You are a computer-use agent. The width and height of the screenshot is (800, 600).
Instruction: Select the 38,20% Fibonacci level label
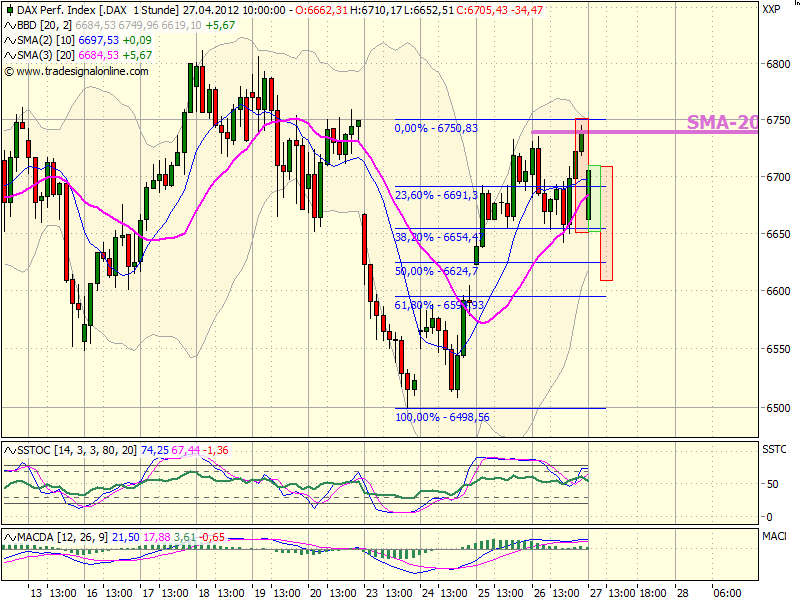pos(439,237)
